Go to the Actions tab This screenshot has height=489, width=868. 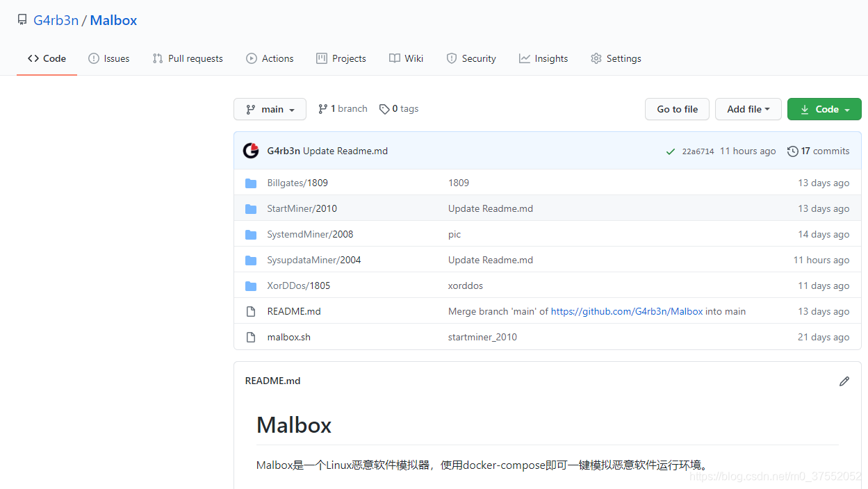point(270,58)
